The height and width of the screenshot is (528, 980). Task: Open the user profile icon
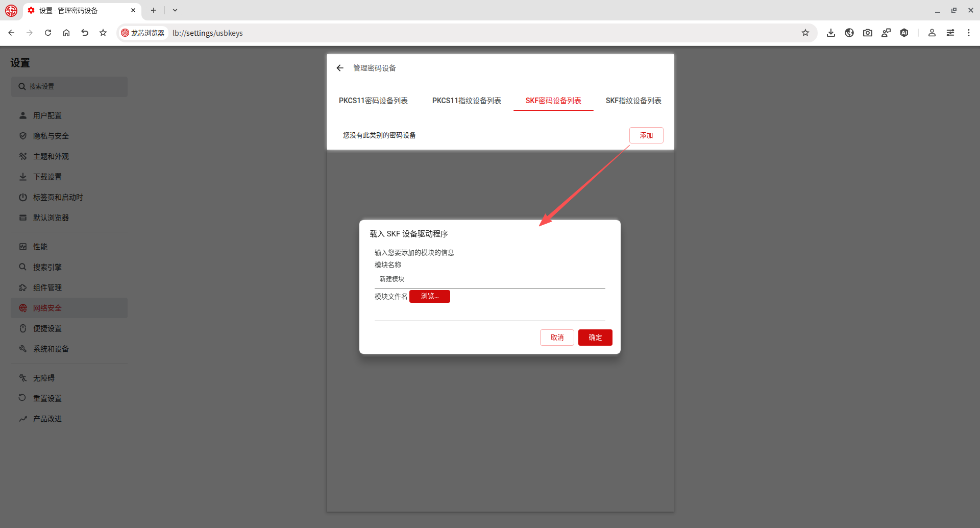pos(932,33)
